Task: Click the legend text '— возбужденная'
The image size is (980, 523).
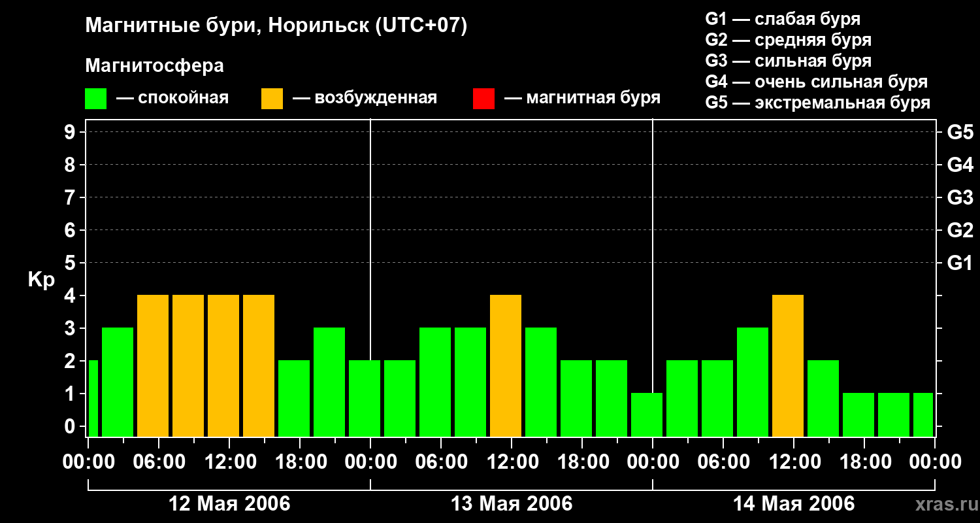Action: point(365,98)
